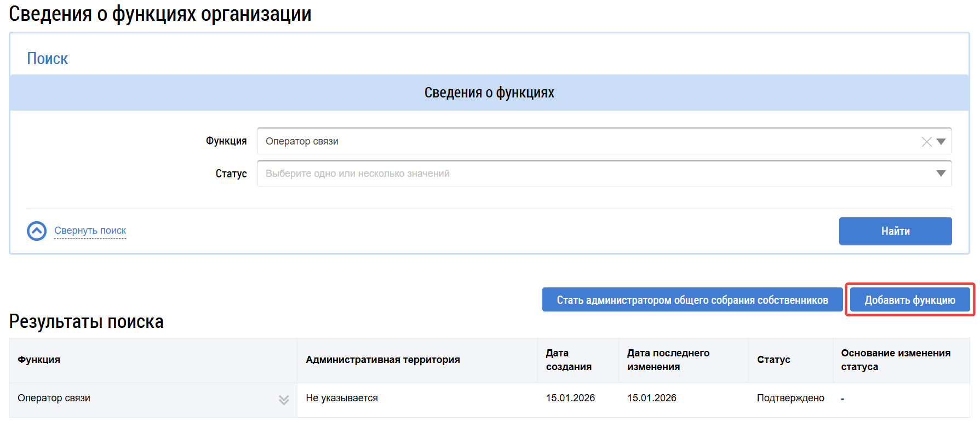Expand the Оператор связи row double-chevron
The width and height of the screenshot is (980, 427).
click(284, 400)
